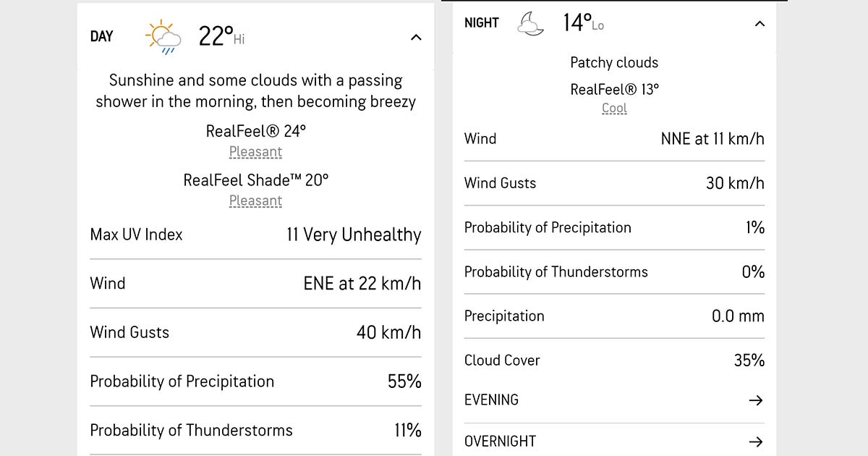The width and height of the screenshot is (868, 456).
Task: Click the 14° Lo temperature
Action: pos(582,23)
